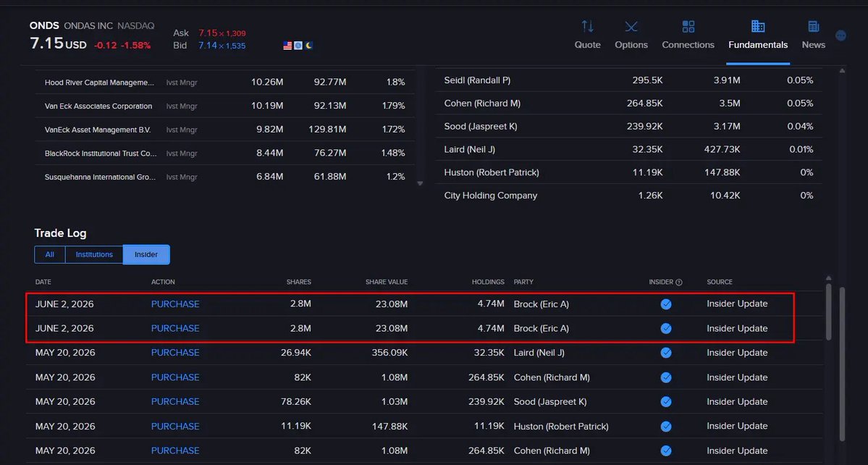Open the Options tab
Viewport: 868px width, 465px height.
[631, 35]
